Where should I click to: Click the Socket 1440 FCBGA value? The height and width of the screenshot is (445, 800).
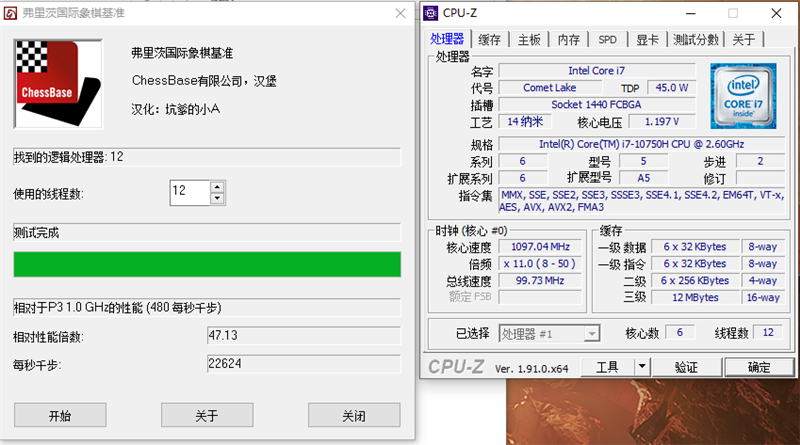click(x=596, y=104)
